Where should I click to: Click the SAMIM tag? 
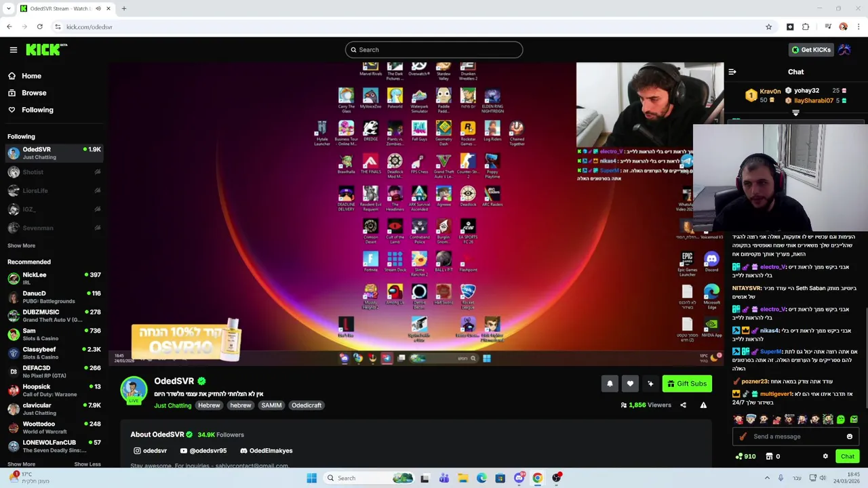tap(271, 405)
